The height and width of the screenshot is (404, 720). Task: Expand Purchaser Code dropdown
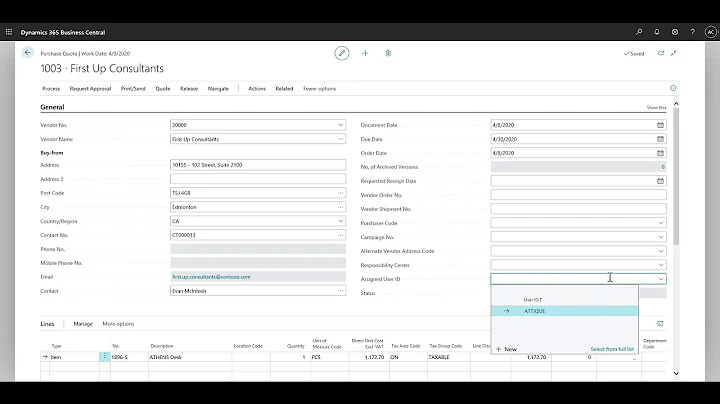tap(661, 223)
